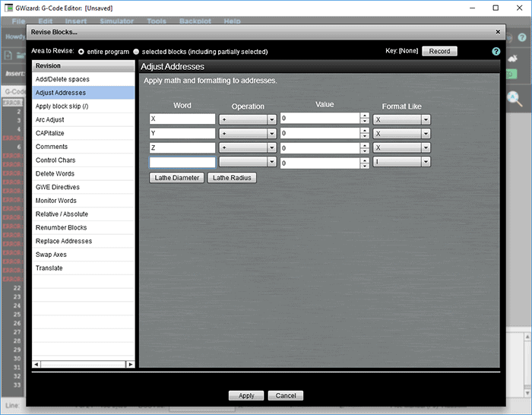
Task: Click revision list scroll right arrow
Action: 130,364
